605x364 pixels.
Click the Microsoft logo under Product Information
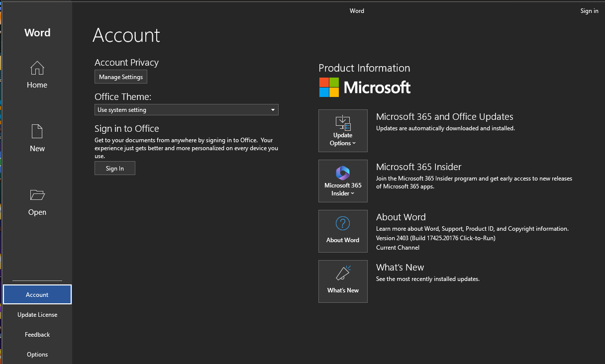[x=365, y=88]
